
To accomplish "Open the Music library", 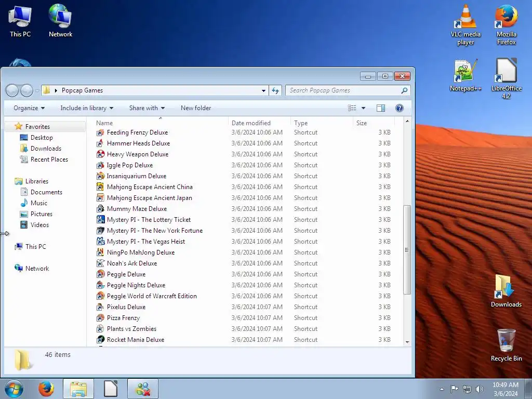I will click(x=38, y=203).
